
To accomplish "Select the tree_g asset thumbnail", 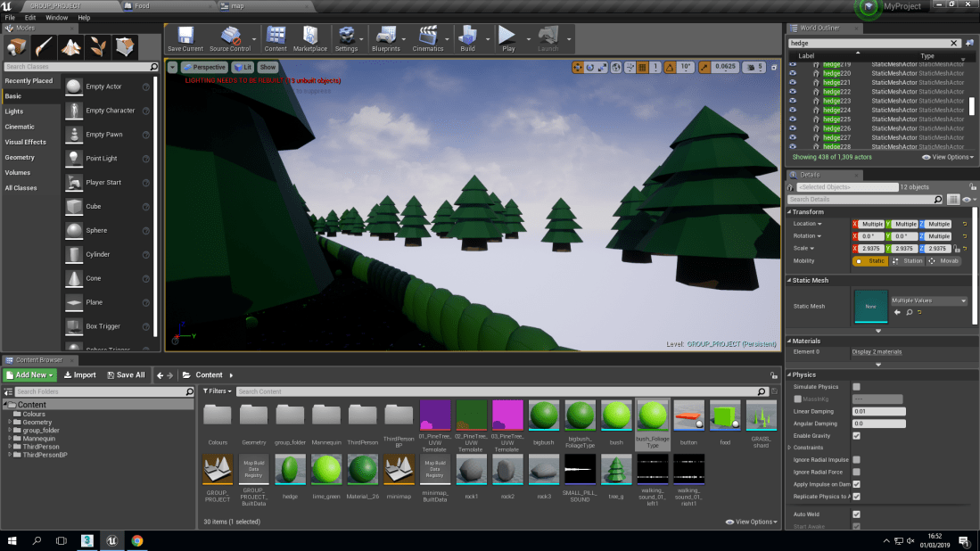I will (615, 468).
